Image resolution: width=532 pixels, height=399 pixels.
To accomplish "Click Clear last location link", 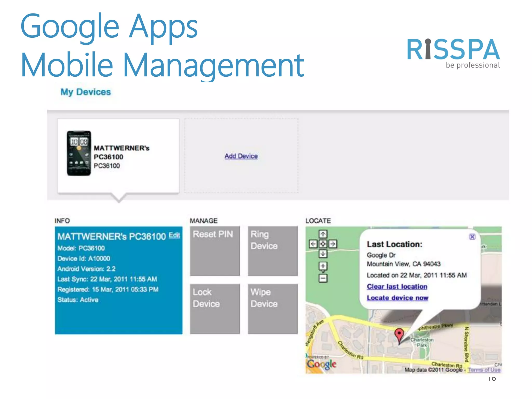I will (x=397, y=287).
